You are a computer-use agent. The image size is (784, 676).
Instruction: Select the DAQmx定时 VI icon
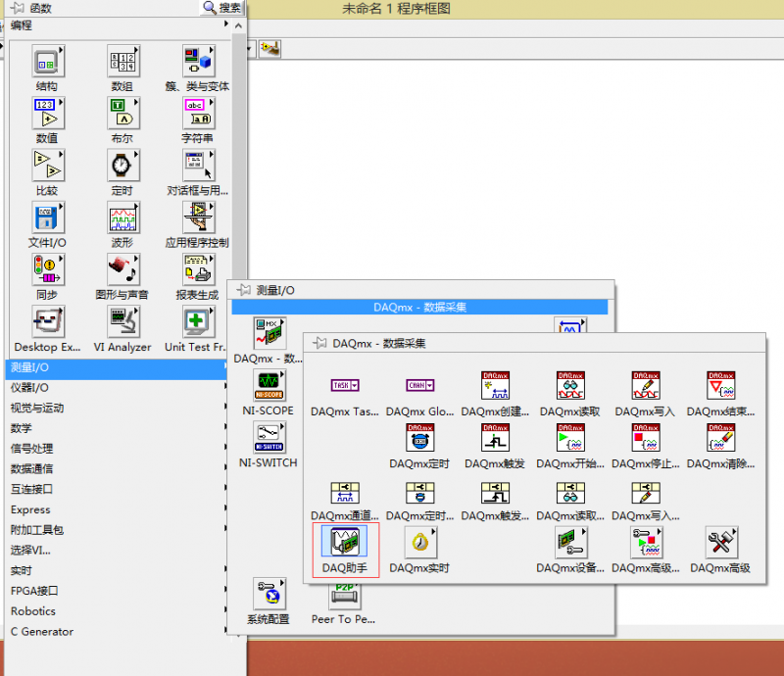(420, 438)
